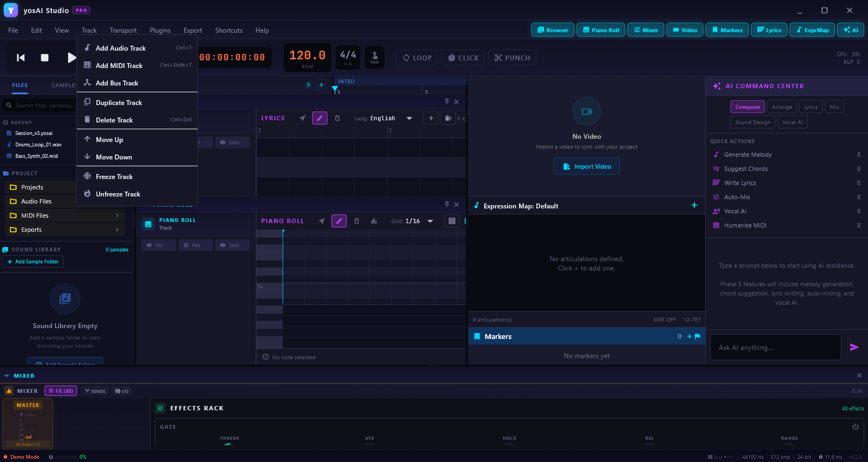Click the tap tempo icon

point(375,57)
